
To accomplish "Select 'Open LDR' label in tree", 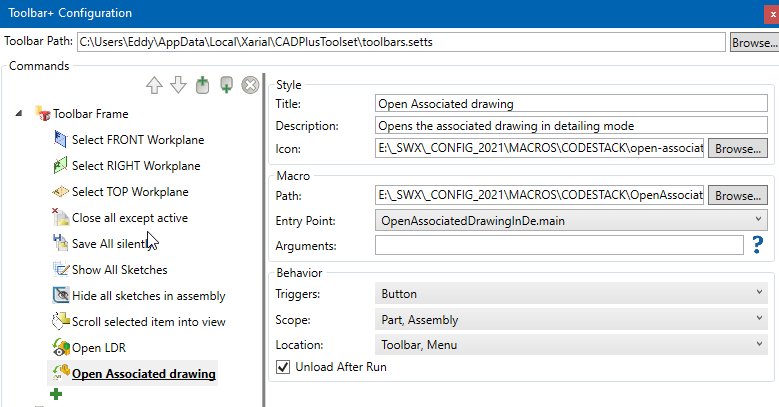I will (99, 348).
